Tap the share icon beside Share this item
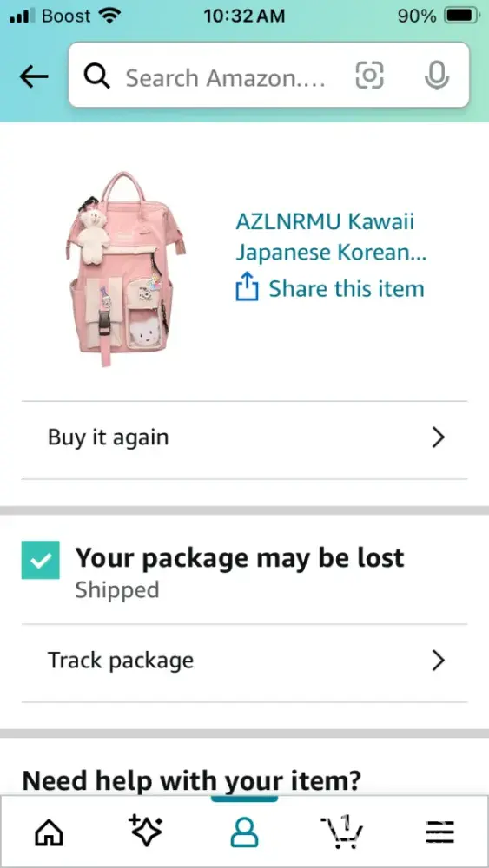Image resolution: width=489 pixels, height=868 pixels. (x=247, y=287)
